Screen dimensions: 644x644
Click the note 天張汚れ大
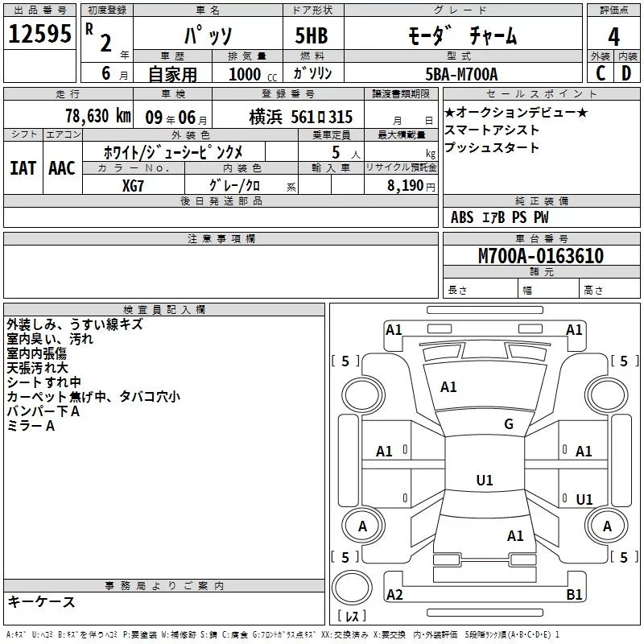pos(37,368)
